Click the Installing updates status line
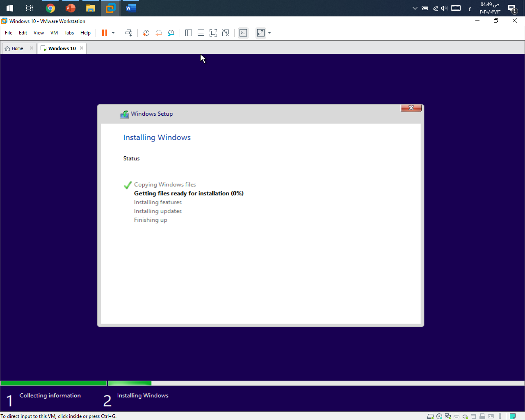 click(x=158, y=211)
